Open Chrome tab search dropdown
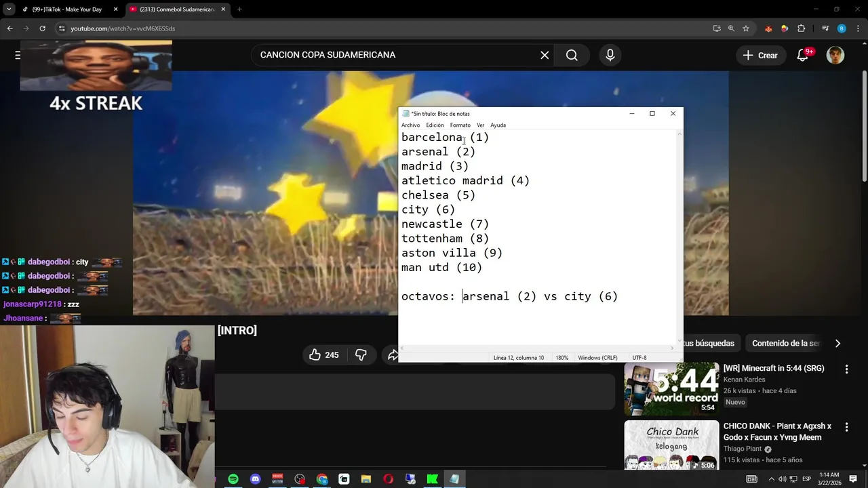This screenshot has width=868, height=488. pyautogui.click(x=9, y=9)
